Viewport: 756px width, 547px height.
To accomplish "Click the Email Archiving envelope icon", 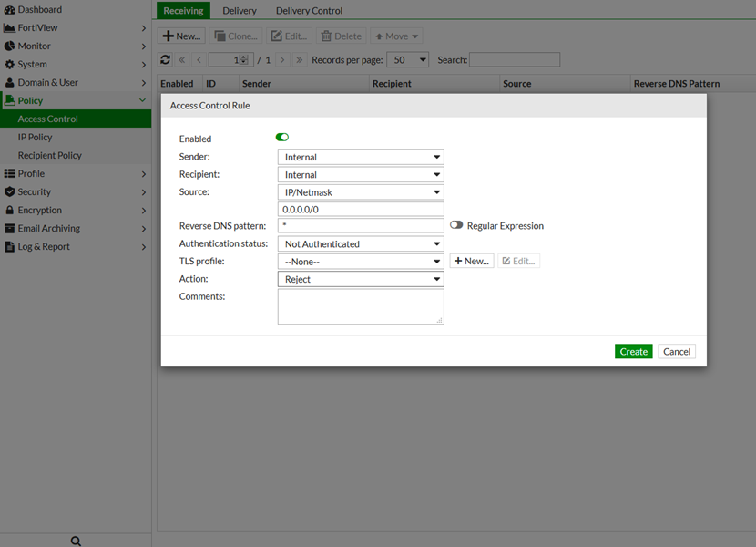I will (x=10, y=228).
